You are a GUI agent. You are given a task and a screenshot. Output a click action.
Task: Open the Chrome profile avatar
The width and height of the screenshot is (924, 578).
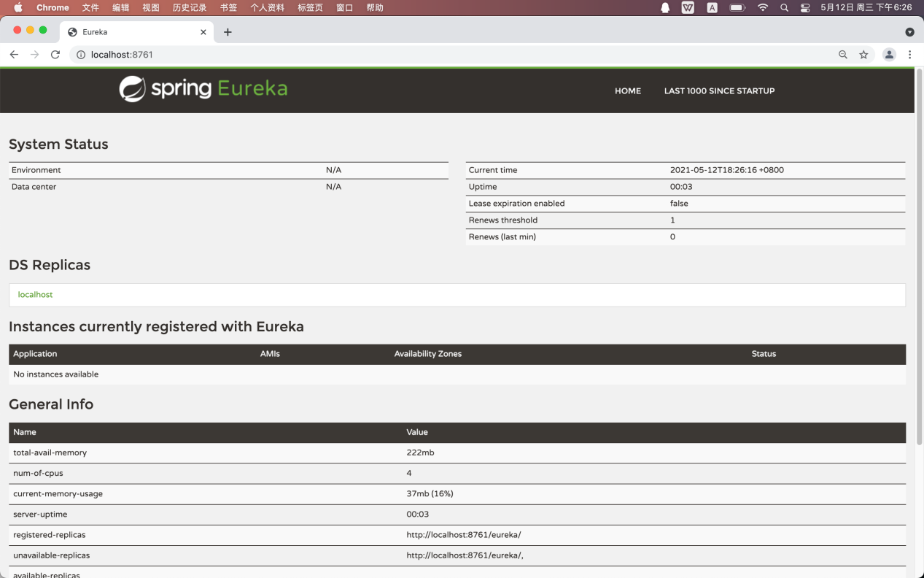click(x=889, y=55)
